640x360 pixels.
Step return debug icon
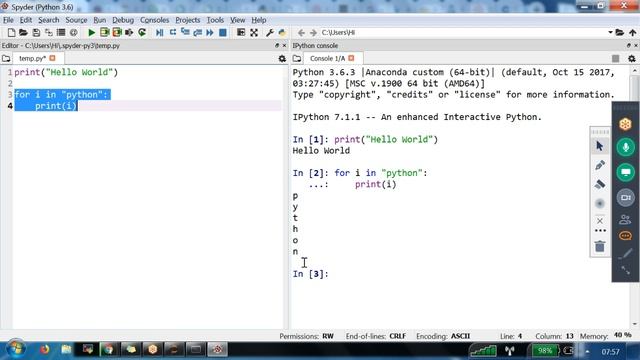pyautogui.click(x=198, y=33)
